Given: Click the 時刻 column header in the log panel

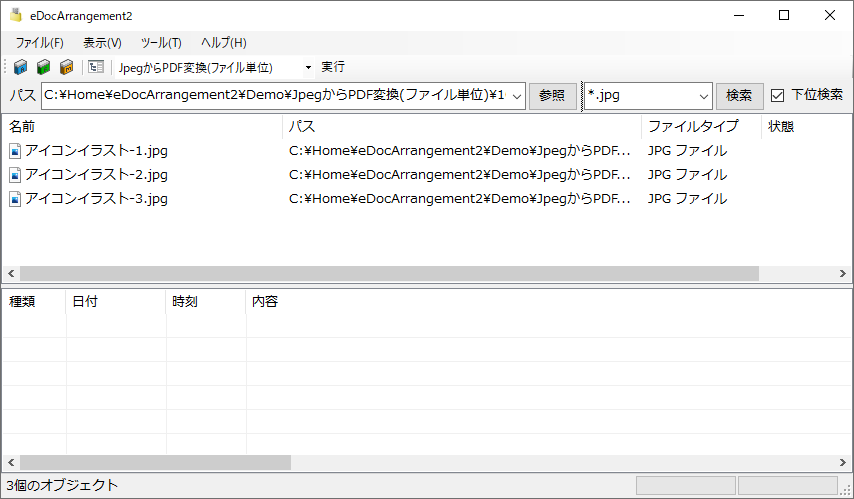Looking at the screenshot, I should coord(206,301).
